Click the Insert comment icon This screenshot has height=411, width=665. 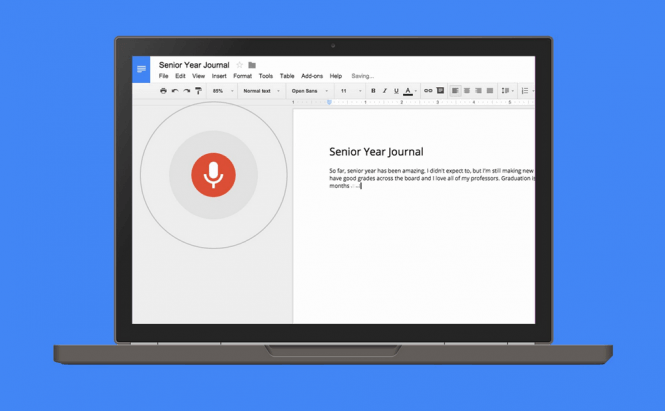pos(440,91)
